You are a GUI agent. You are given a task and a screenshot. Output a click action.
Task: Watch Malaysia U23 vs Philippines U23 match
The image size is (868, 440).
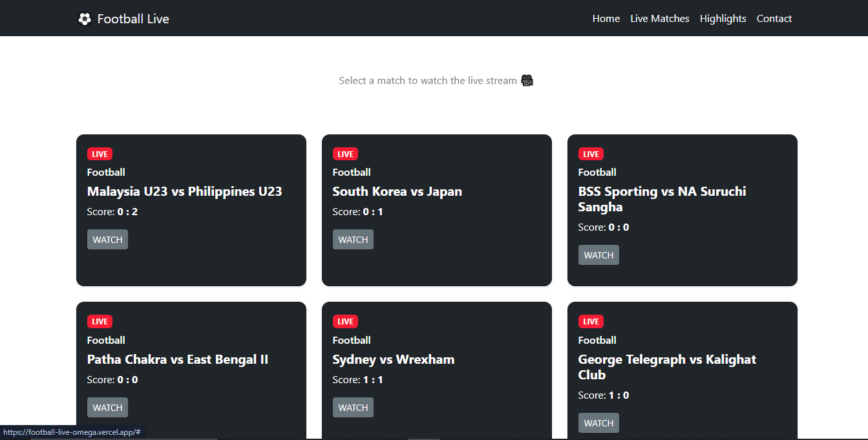tap(107, 240)
